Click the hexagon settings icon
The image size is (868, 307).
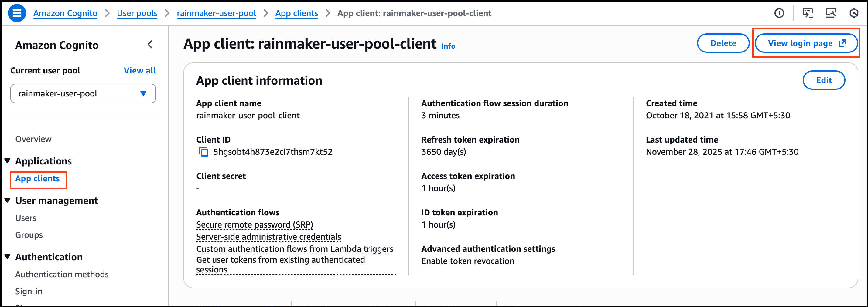coord(853,13)
